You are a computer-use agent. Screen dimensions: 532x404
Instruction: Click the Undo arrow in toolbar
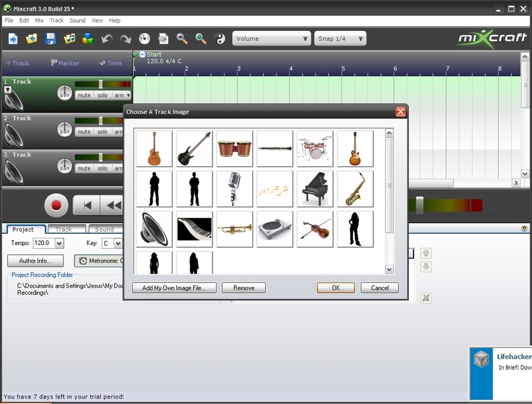[107, 38]
